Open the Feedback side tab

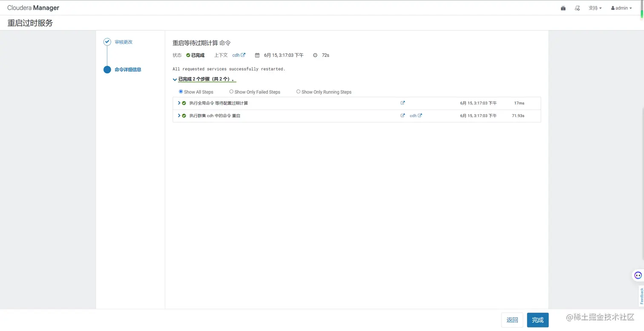point(641,296)
